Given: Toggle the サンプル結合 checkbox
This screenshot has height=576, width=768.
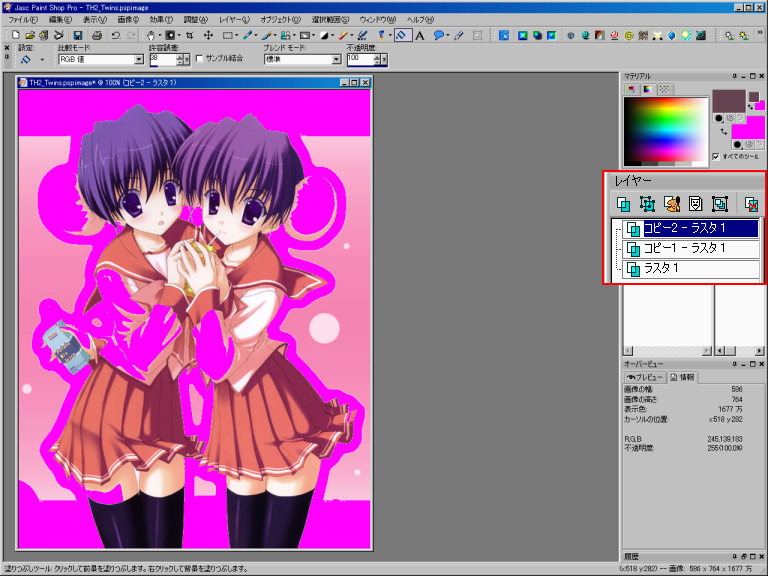Looking at the screenshot, I should [199, 58].
